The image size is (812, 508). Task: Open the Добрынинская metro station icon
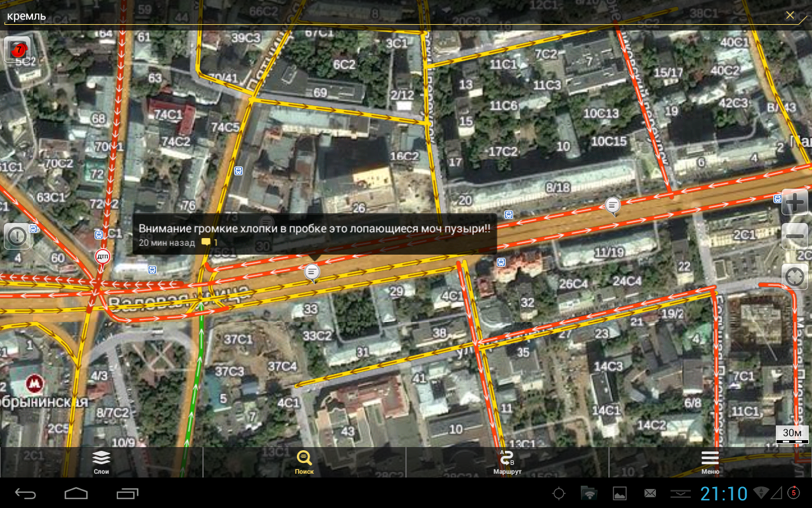tap(35, 383)
